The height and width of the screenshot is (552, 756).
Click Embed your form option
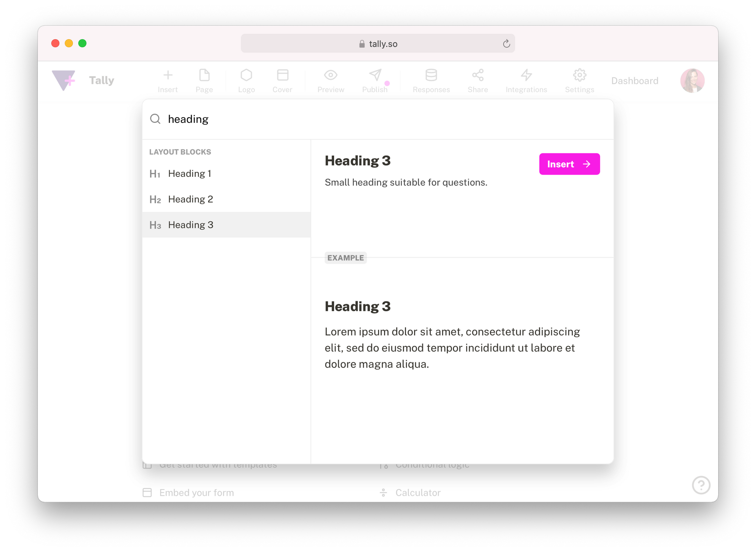(198, 492)
